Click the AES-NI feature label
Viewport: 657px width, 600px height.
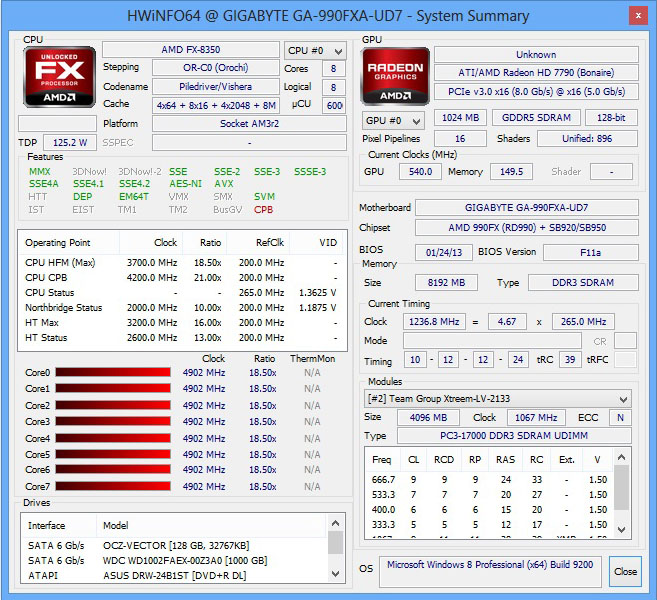coord(185,184)
